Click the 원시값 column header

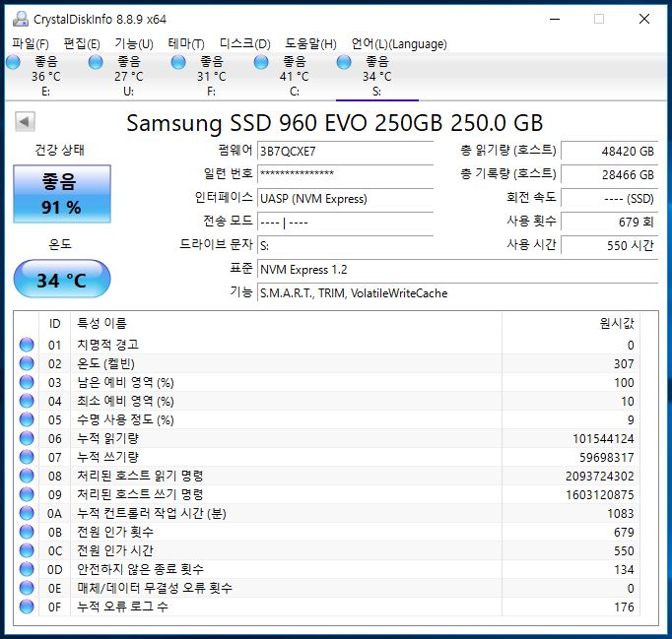(571, 323)
